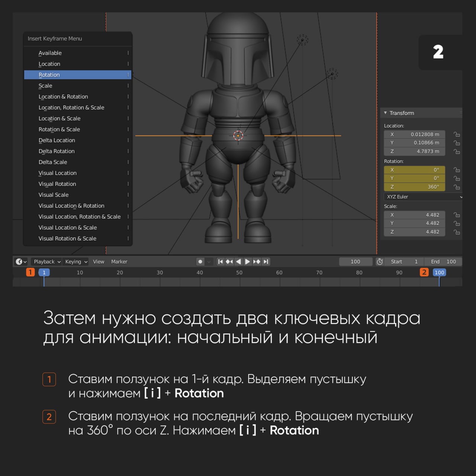This screenshot has width=476, height=476.
Task: Click the empty object origin in viewport
Action: pos(238,135)
